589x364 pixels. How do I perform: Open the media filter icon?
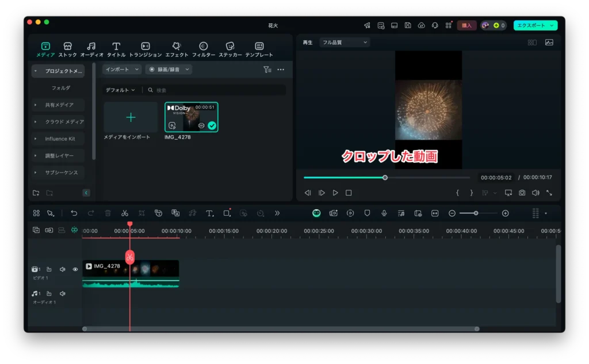pyautogui.click(x=267, y=70)
